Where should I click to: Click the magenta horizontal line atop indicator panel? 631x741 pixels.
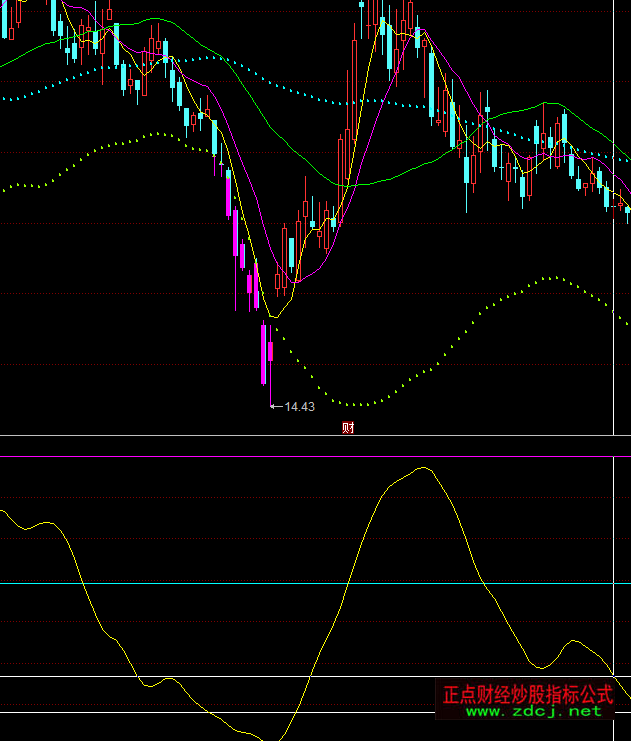tap(300, 456)
